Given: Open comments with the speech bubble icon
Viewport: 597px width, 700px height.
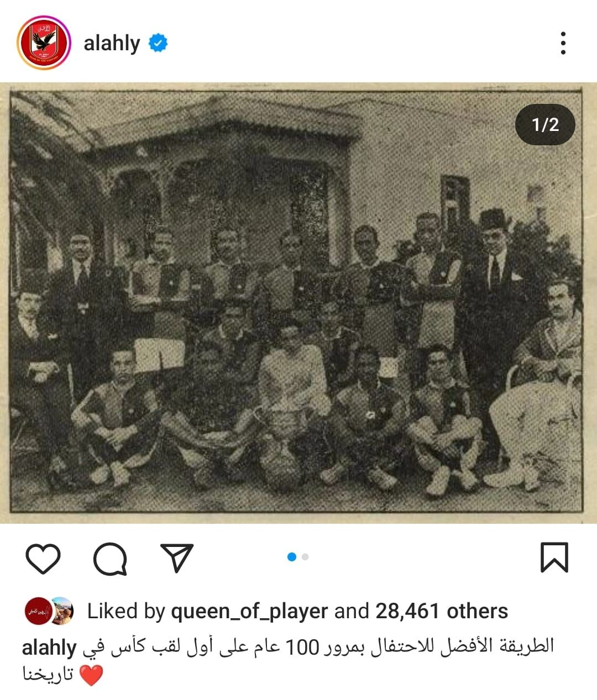Looking at the screenshot, I should (x=111, y=559).
